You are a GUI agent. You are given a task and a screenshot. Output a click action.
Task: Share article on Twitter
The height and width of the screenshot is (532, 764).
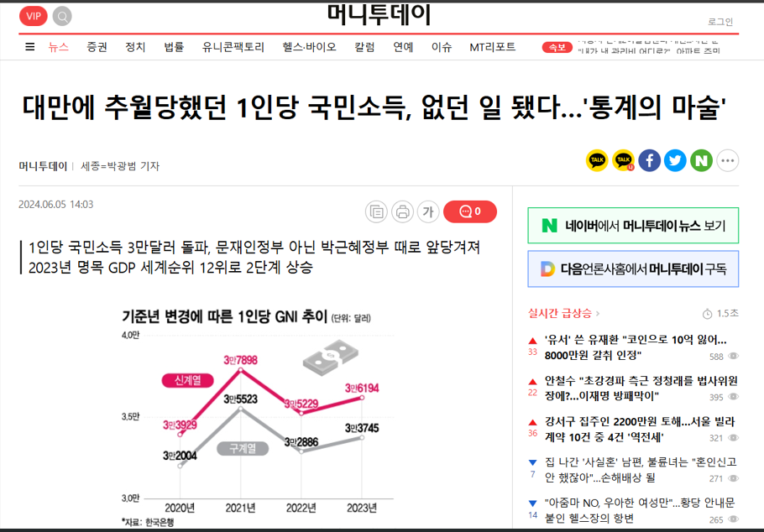(x=675, y=160)
